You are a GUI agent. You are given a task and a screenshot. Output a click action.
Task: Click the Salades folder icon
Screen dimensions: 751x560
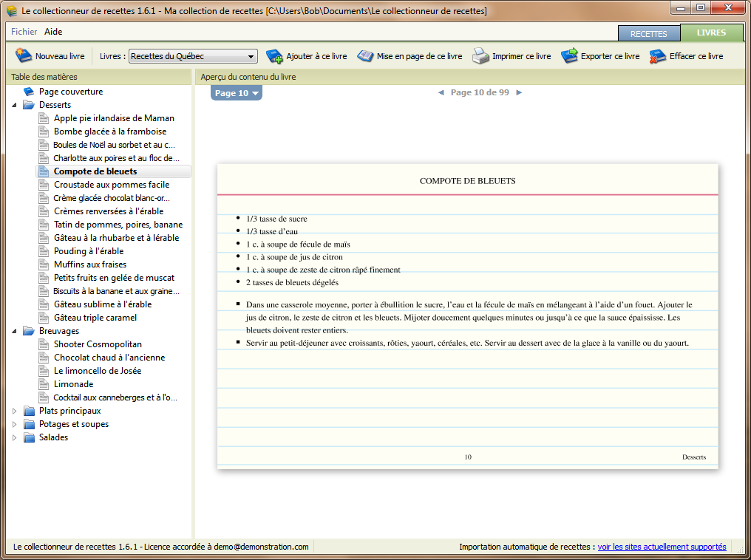tap(30, 437)
